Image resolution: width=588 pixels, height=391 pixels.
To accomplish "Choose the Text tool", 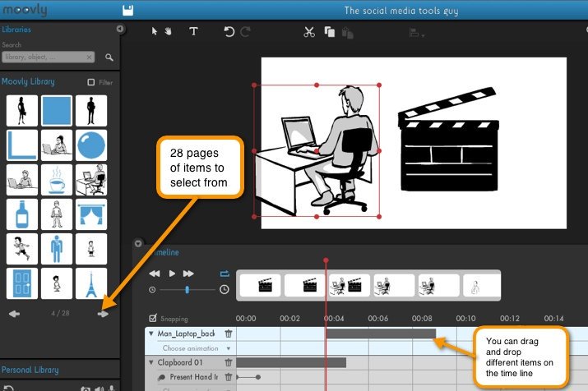I will pos(193,31).
